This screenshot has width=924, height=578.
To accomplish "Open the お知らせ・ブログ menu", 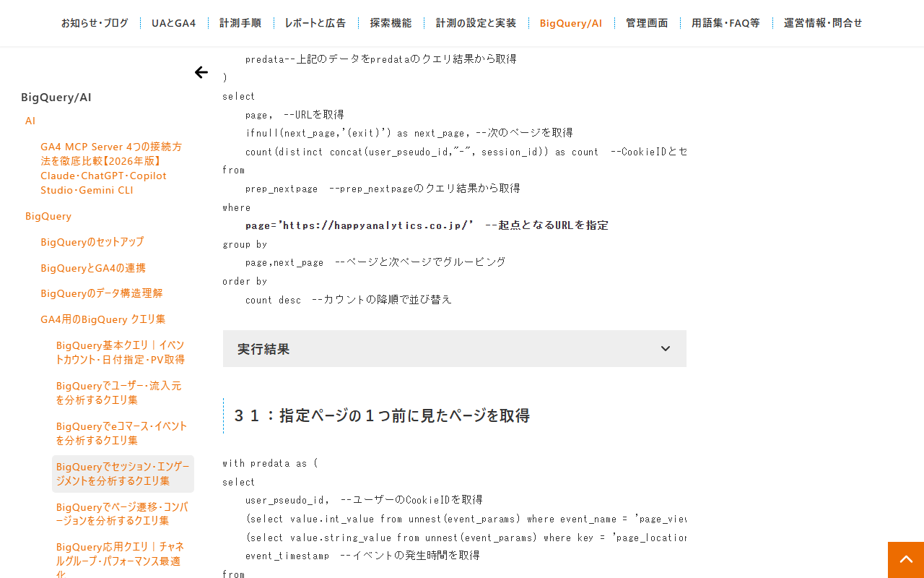I will 95,23.
